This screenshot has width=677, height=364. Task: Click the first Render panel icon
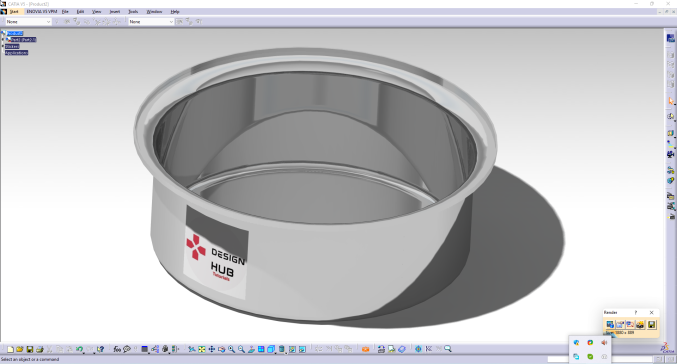(x=610, y=325)
